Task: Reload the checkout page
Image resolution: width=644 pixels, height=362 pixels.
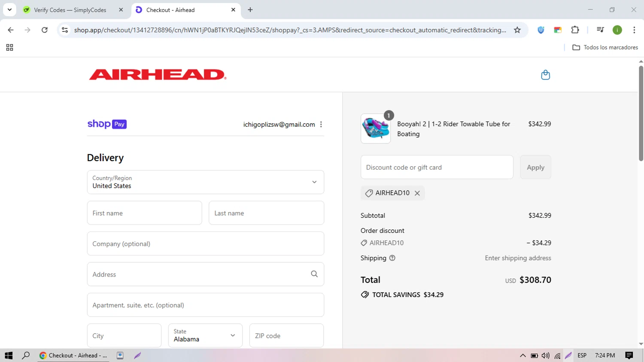Action: (44, 30)
